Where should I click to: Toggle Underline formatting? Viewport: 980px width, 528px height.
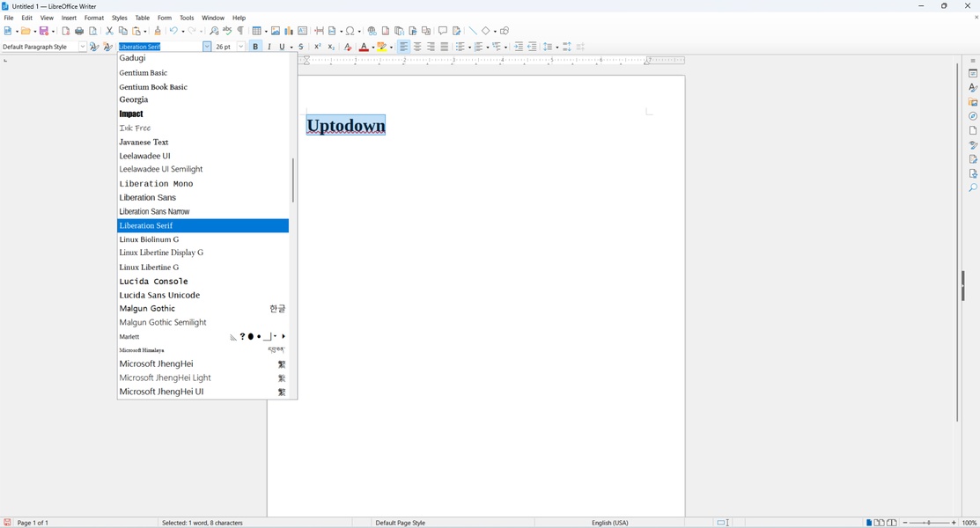(282, 47)
